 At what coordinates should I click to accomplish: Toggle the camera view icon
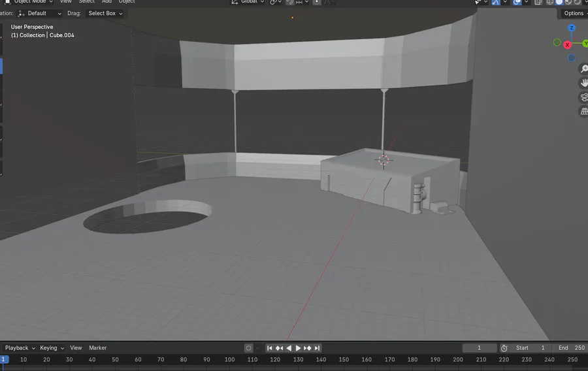click(x=584, y=97)
